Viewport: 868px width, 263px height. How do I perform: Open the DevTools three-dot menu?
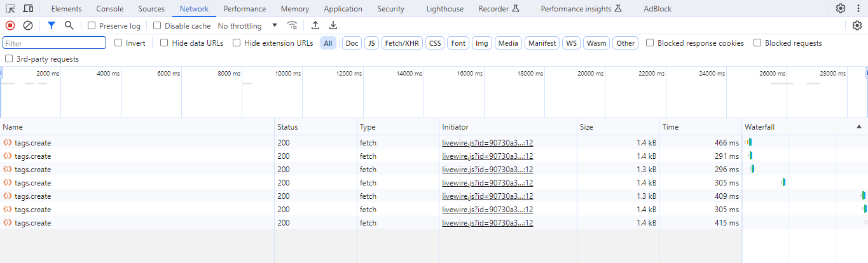(857, 8)
